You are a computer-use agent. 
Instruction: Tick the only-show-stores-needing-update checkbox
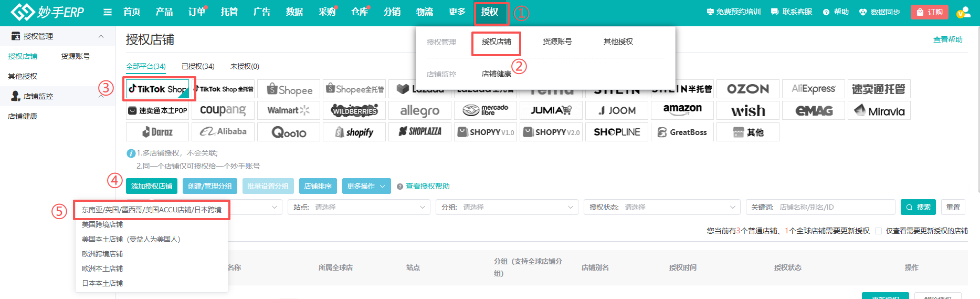click(x=878, y=231)
